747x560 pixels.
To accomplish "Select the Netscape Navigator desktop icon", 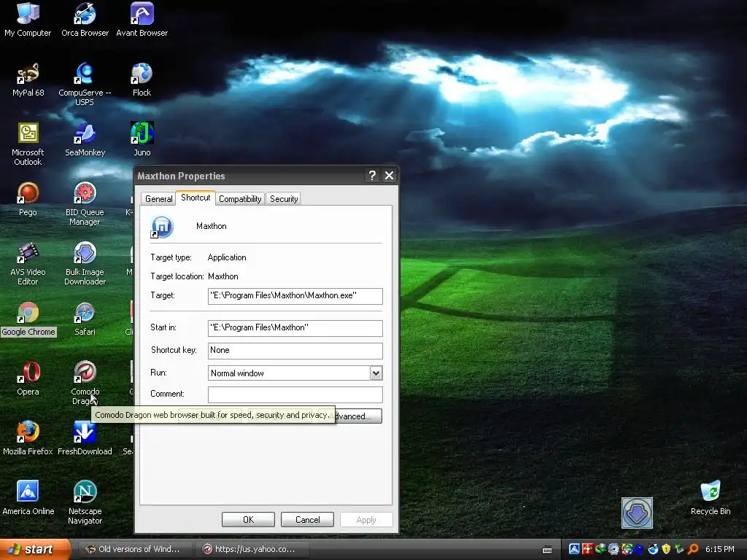I will tap(85, 503).
